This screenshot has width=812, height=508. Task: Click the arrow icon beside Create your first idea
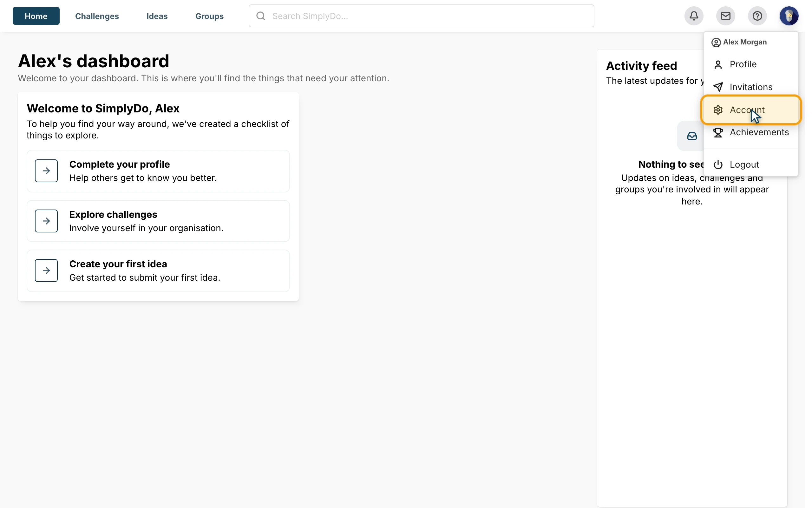(x=46, y=271)
